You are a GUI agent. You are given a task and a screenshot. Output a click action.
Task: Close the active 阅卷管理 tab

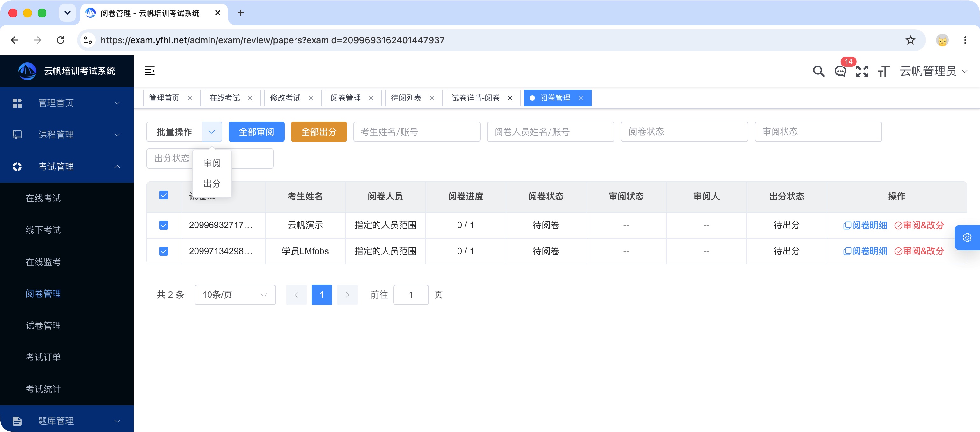click(580, 98)
